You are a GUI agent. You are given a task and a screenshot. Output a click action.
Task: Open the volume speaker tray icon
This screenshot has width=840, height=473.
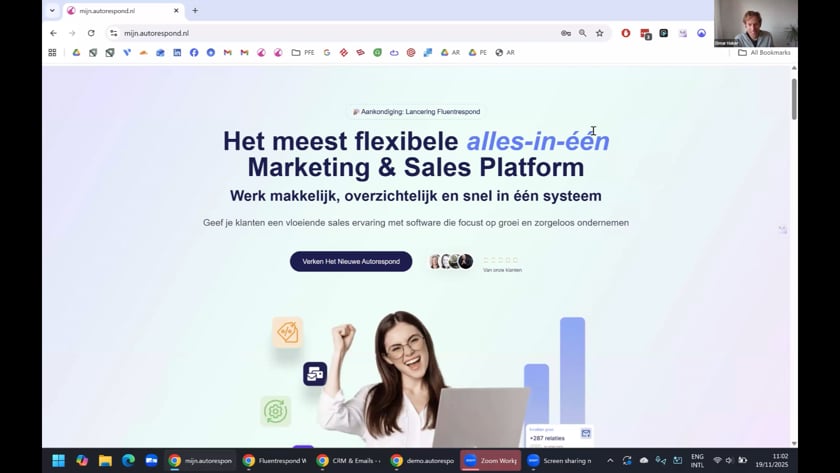[729, 461]
